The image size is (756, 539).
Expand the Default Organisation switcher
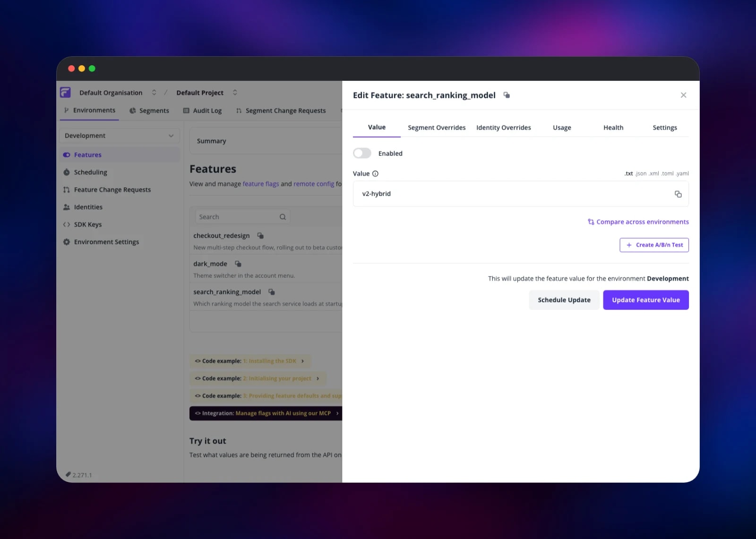point(154,93)
